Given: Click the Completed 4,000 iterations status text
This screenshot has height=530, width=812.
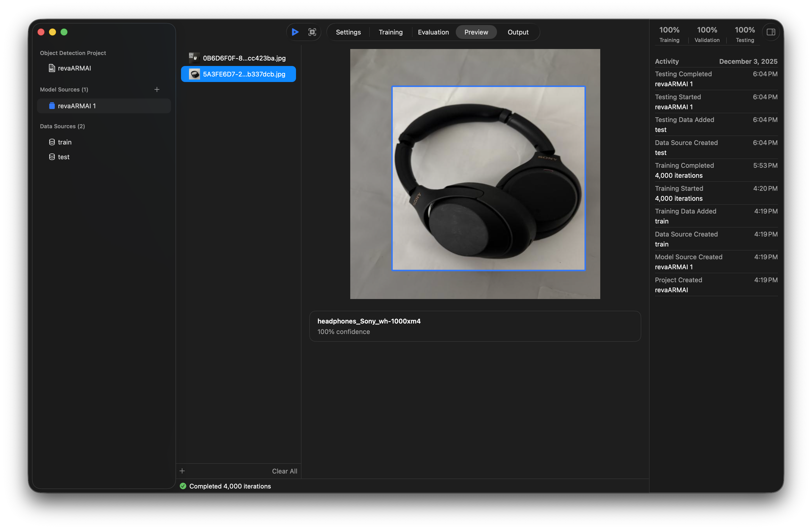Looking at the screenshot, I should 230,486.
